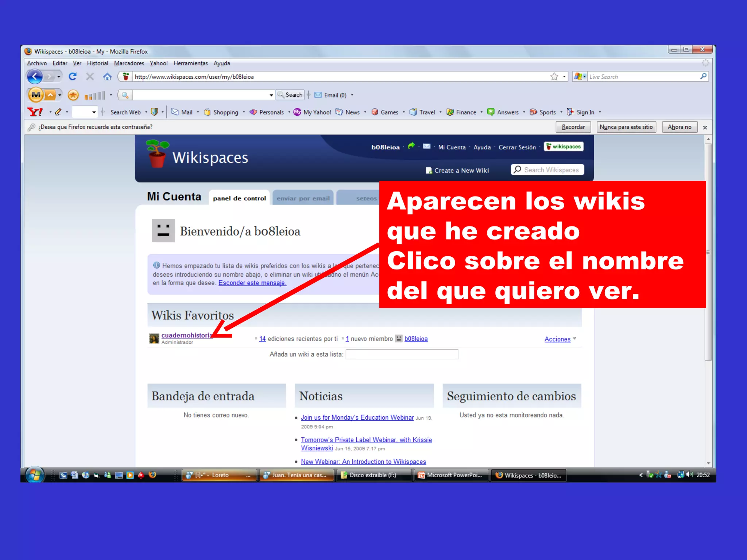Open Yahoo Mail toolbar item
This screenshot has width=747, height=560.
tap(182, 112)
